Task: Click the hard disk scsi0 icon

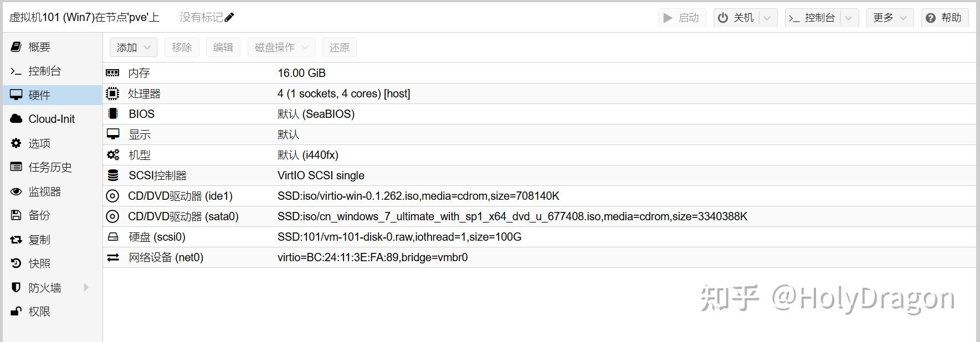Action: point(112,237)
